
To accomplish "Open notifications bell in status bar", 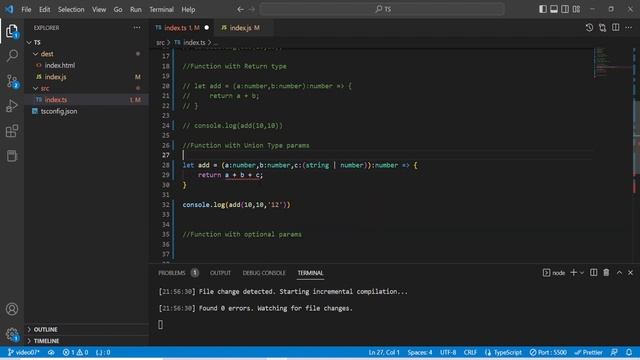I will [629, 352].
